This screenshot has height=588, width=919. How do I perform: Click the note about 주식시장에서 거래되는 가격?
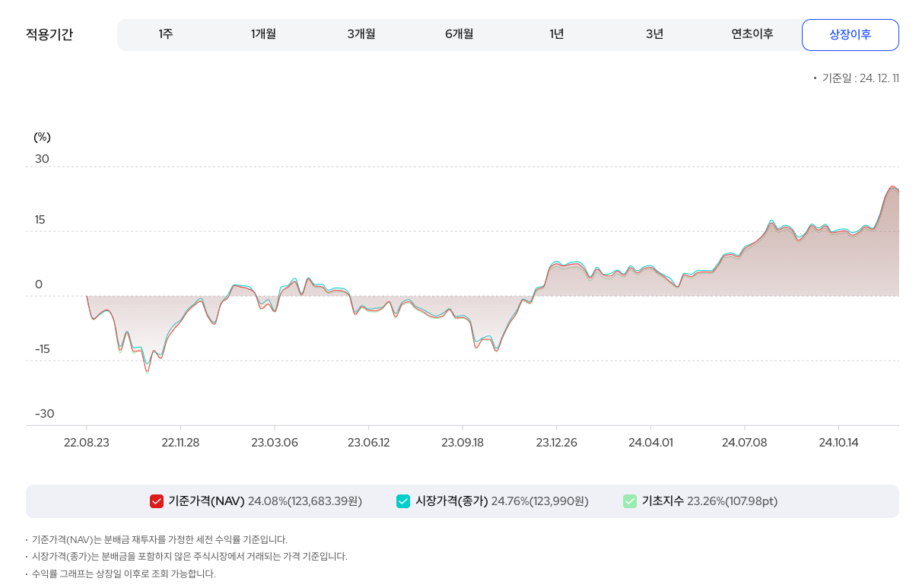(x=189, y=556)
